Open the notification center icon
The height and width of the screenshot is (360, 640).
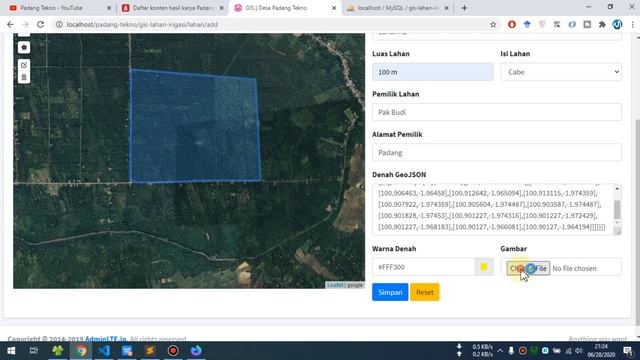pos(628,351)
